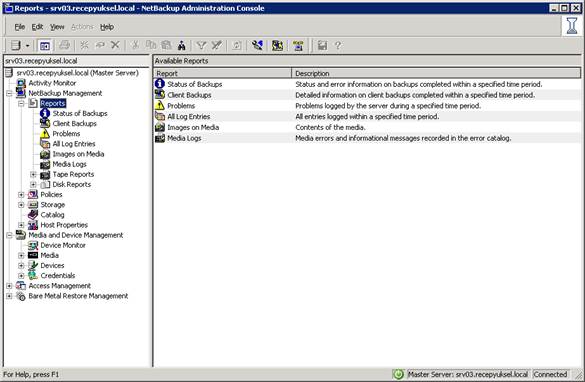Click Images on Media icon in Available Reports

click(x=160, y=127)
